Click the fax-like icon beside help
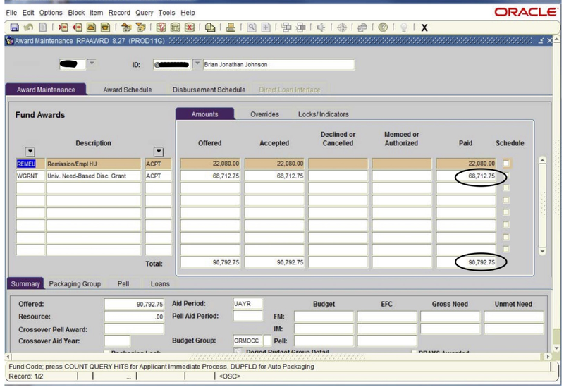 click(362, 27)
